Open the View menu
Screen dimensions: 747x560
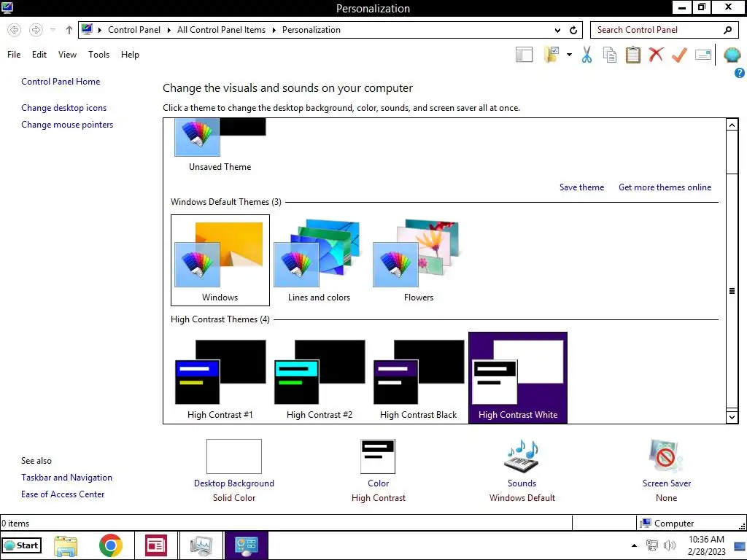coord(67,54)
